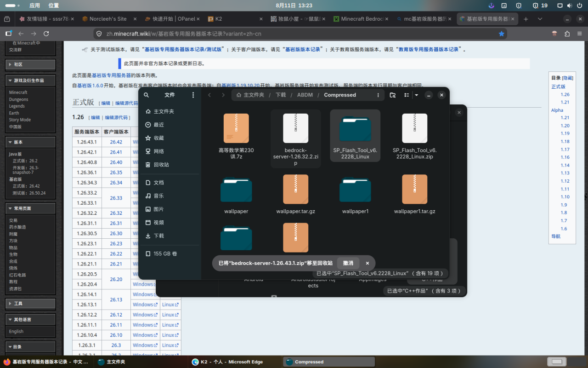Collapse 常用页面 section in wiki sidebar
This screenshot has width=588, height=368.
point(30,208)
